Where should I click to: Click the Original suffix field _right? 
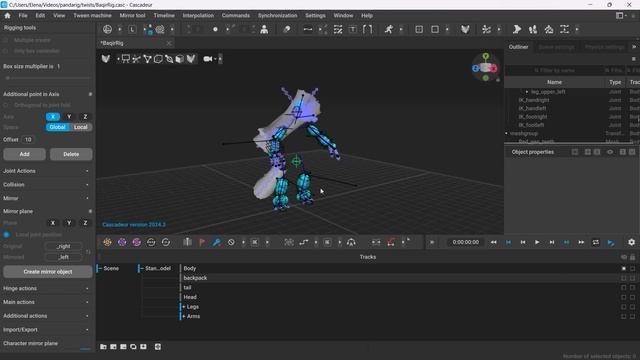63,247
